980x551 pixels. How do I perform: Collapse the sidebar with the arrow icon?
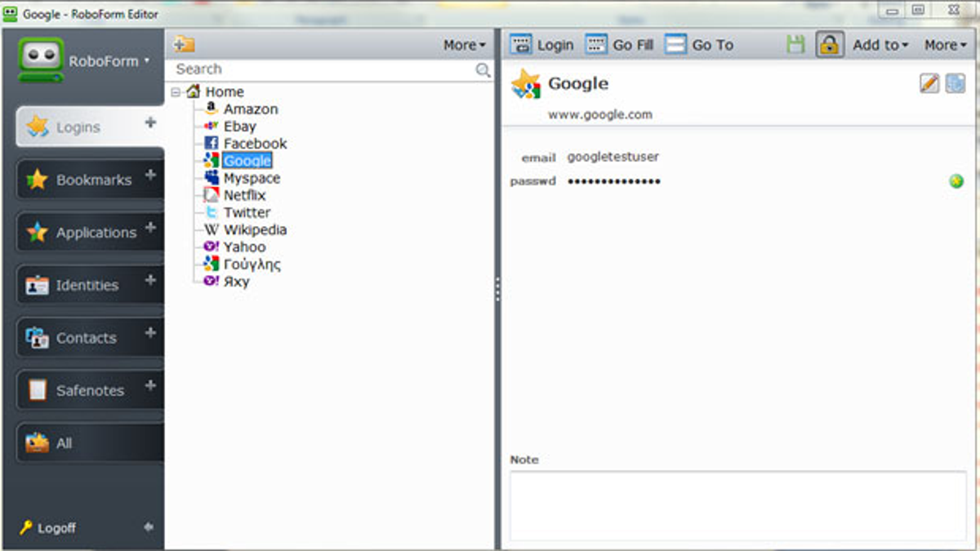(x=149, y=527)
